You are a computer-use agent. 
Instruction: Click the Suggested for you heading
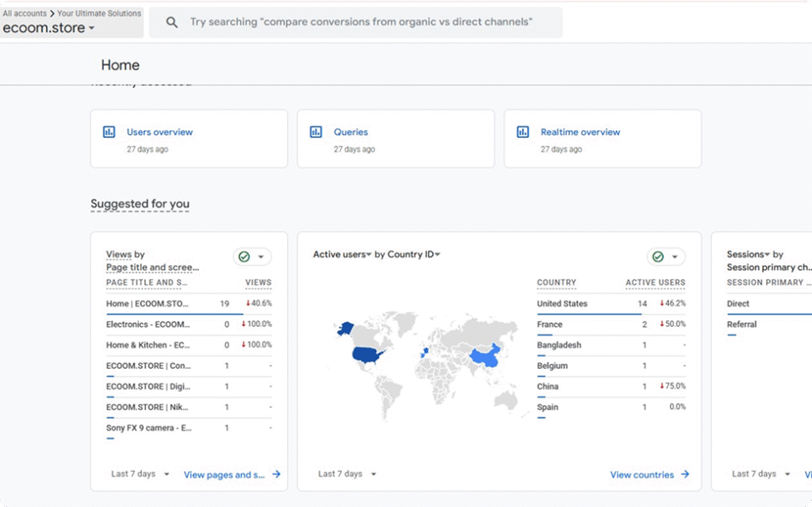coord(140,204)
